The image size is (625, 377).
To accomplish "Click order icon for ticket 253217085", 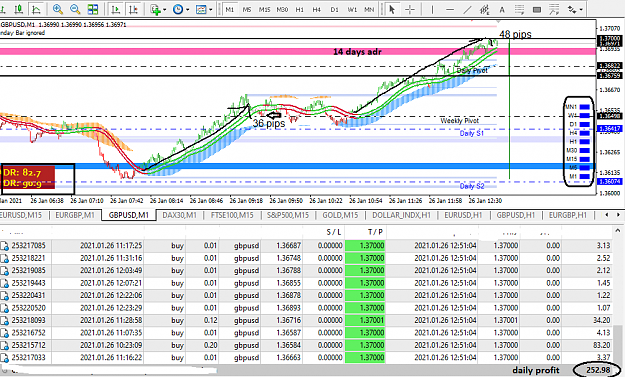I will 4,245.
